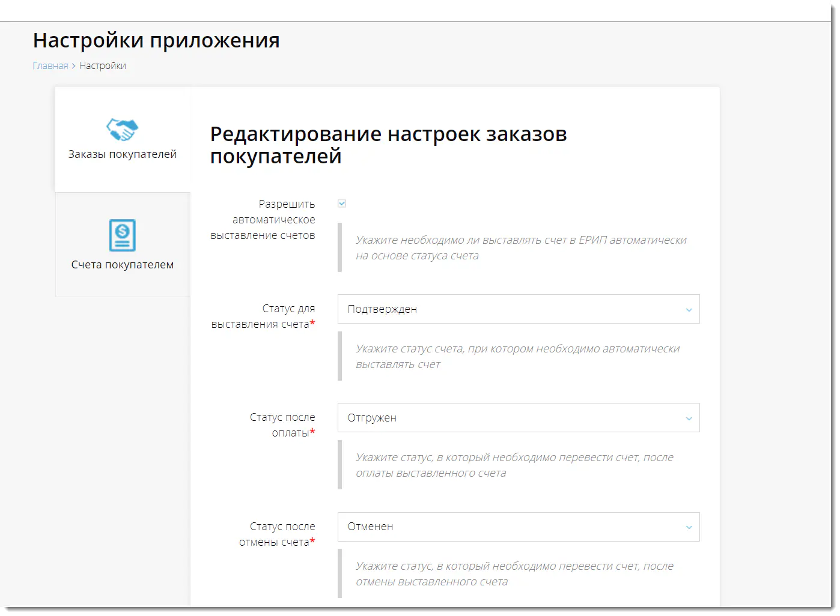Select the handshake icon for Заказы покупателей

(x=122, y=128)
